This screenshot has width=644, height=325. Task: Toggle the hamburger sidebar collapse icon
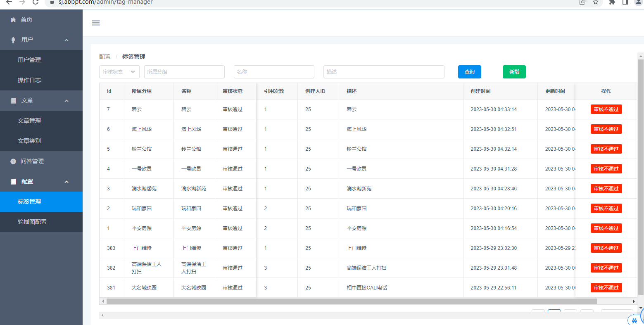(96, 23)
